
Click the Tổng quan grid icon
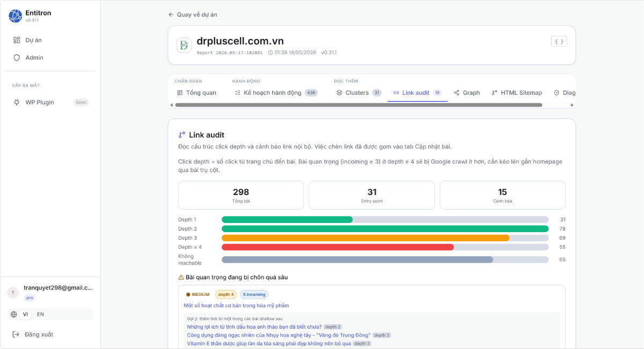point(180,93)
